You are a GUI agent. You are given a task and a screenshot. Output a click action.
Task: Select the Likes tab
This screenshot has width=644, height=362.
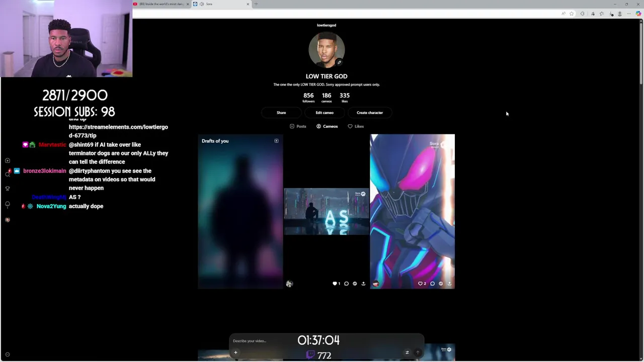tap(356, 126)
